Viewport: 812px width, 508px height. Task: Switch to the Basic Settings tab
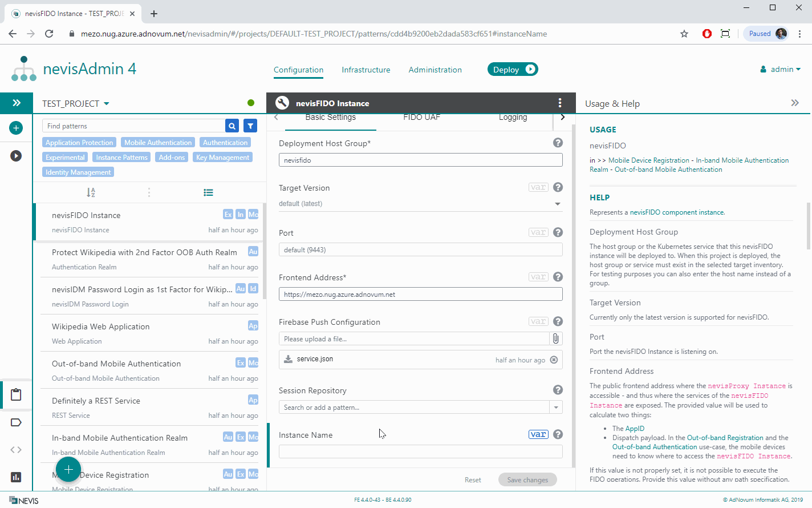[x=330, y=118]
